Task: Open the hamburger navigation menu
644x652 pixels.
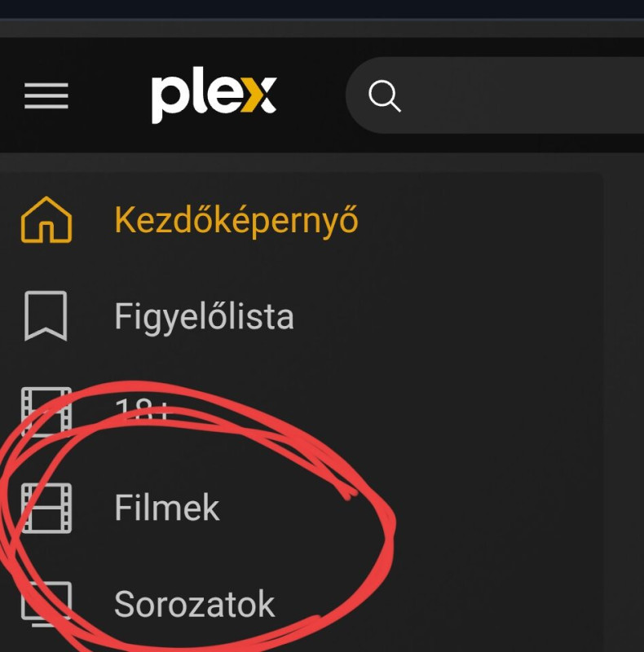Action: (x=46, y=95)
